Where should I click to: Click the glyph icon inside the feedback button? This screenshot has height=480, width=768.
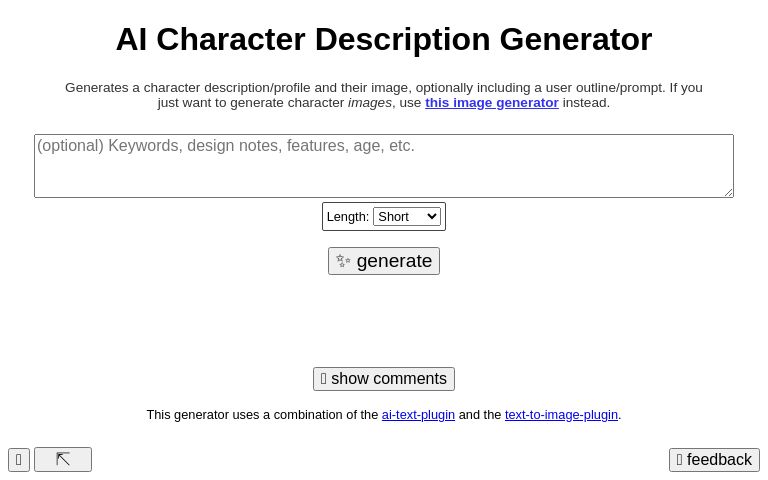(680, 460)
